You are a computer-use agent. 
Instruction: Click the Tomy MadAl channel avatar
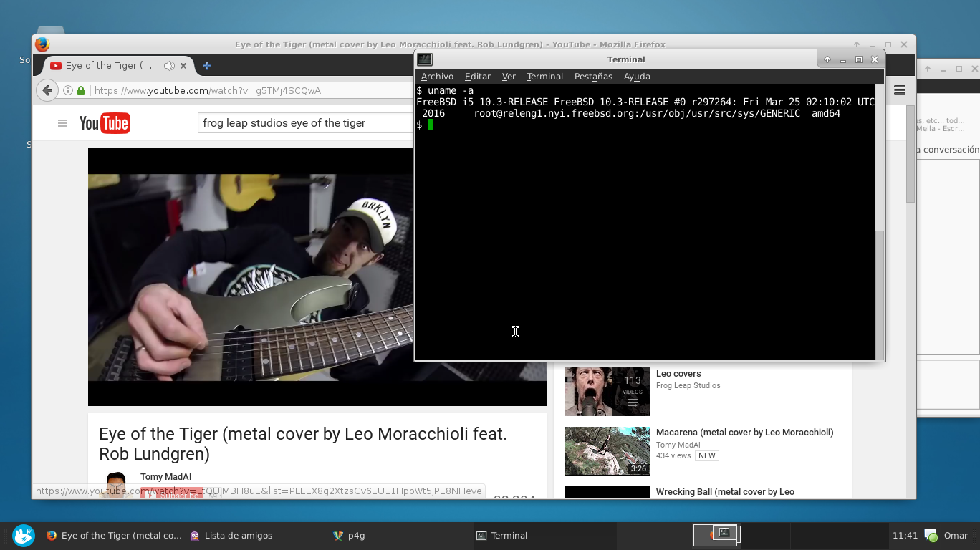click(116, 485)
